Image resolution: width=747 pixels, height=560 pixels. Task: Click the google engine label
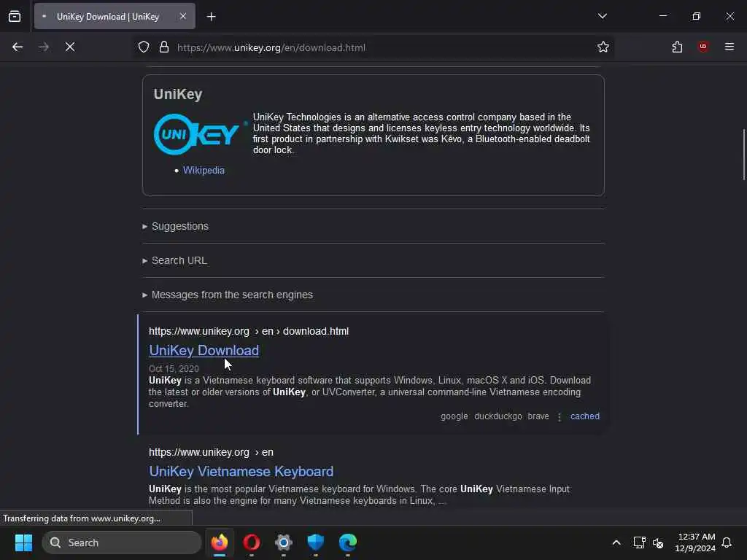point(454,416)
